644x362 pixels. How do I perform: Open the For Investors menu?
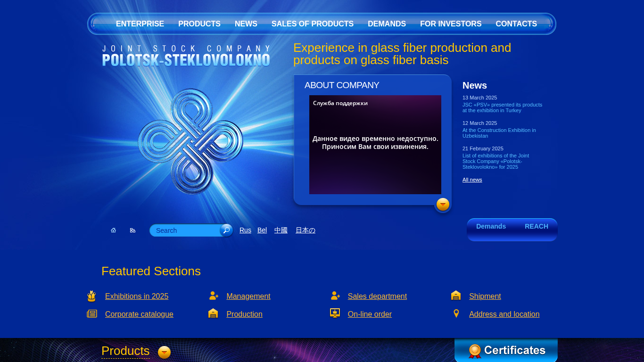pyautogui.click(x=451, y=24)
